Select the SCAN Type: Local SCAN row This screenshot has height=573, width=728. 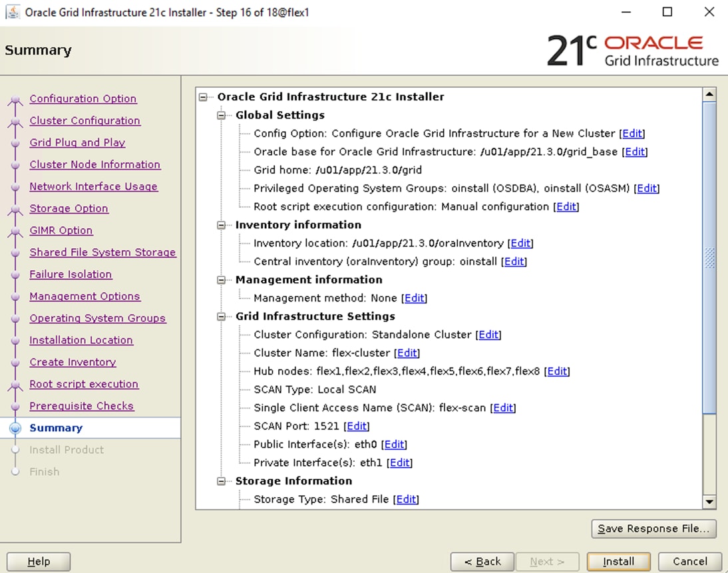(315, 389)
